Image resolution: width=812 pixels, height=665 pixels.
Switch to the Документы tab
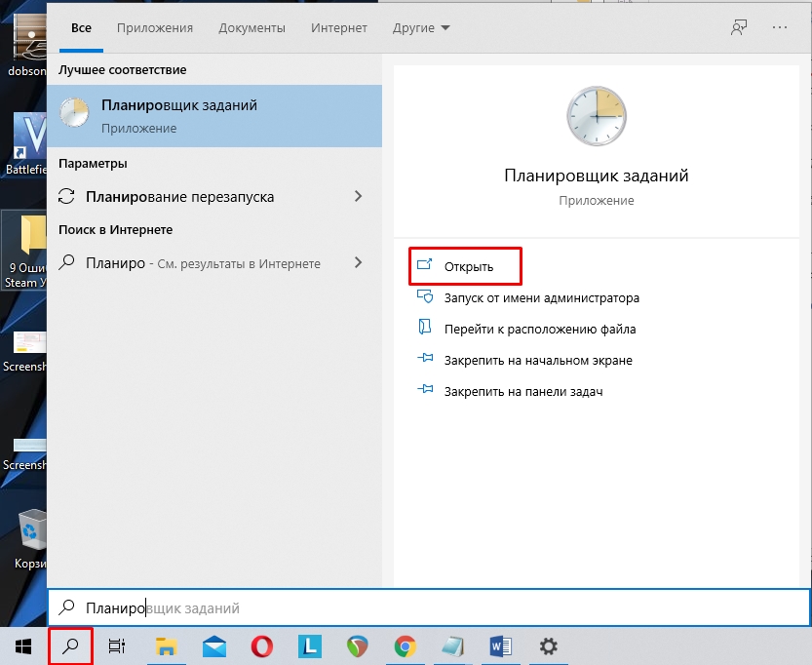click(251, 28)
